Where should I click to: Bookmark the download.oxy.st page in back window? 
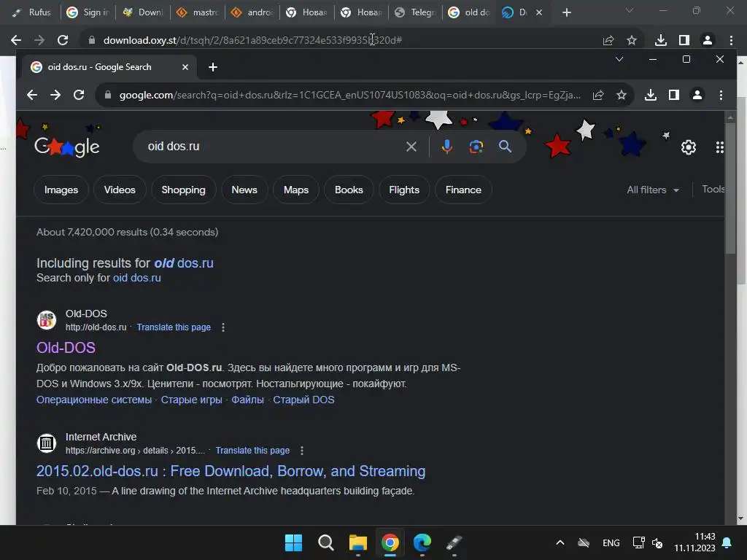tap(632, 40)
